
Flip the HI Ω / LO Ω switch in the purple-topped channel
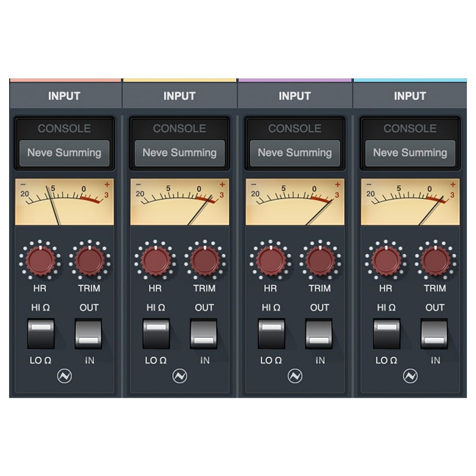click(271, 334)
